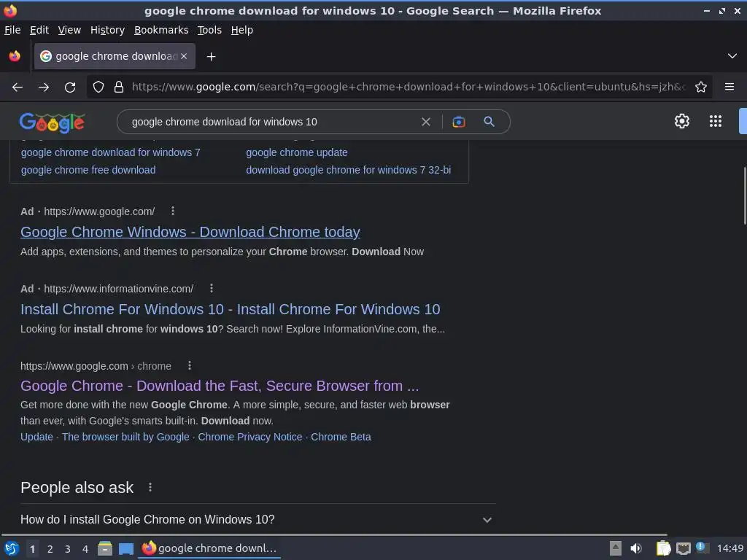Viewport: 747px width, 560px height.
Task: Open the tracking protection shield
Action: [98, 87]
